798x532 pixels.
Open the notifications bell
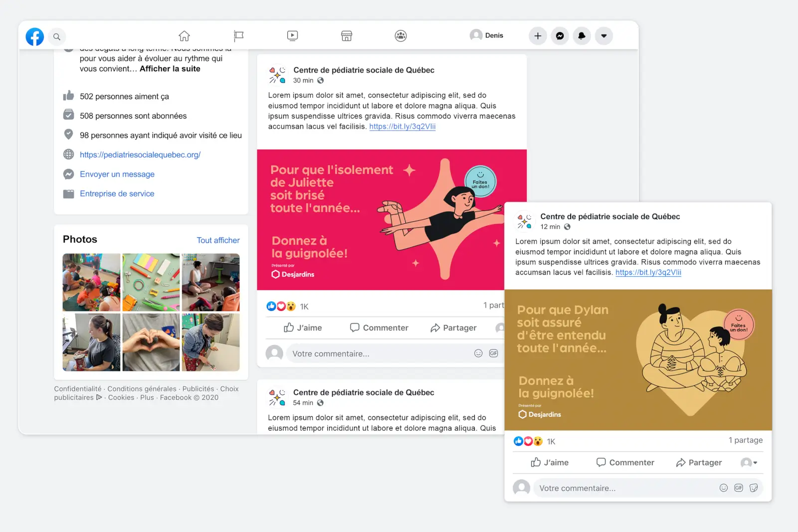point(582,36)
